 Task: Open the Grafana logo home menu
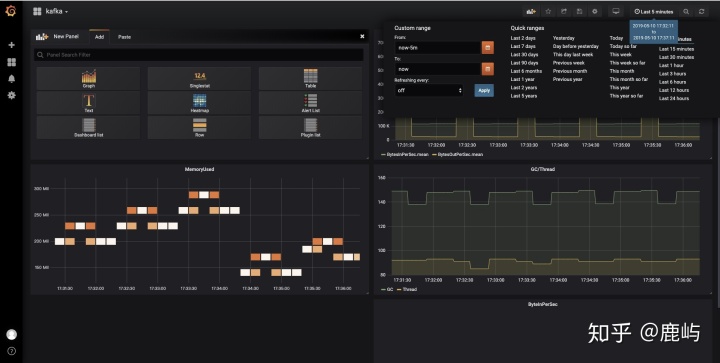click(11, 11)
